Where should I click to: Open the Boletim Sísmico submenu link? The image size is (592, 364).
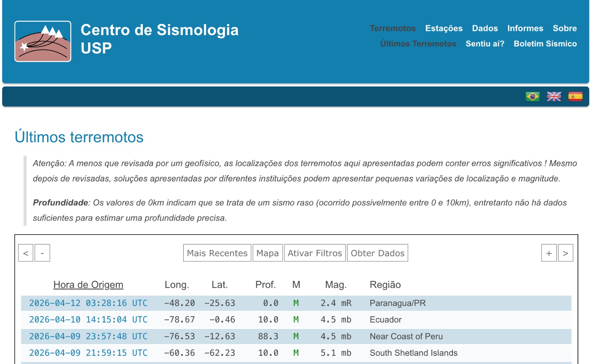pyautogui.click(x=545, y=44)
